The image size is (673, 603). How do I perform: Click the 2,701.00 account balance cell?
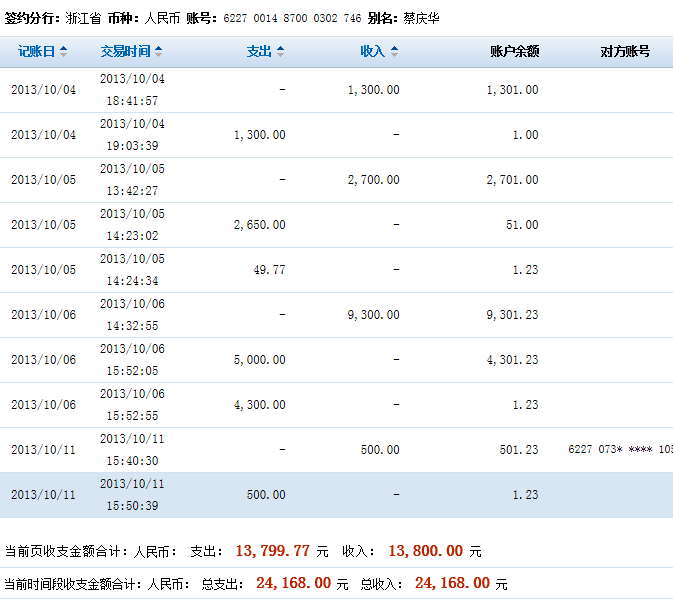[512, 180]
